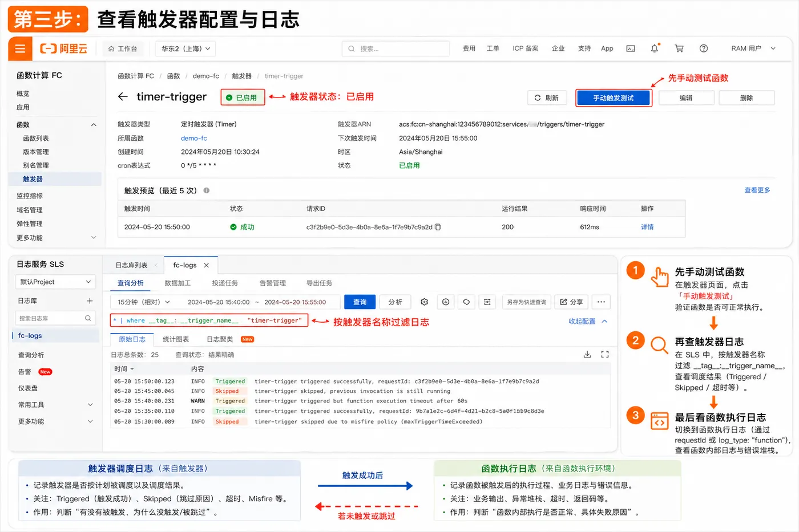Image resolution: width=799 pixels, height=532 pixels.
Task: Open the notification bell
Action: (x=655, y=48)
